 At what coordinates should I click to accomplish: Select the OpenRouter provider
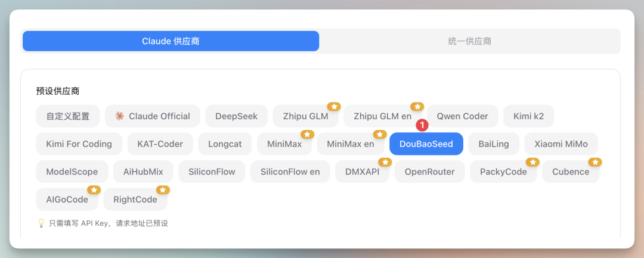coord(429,172)
